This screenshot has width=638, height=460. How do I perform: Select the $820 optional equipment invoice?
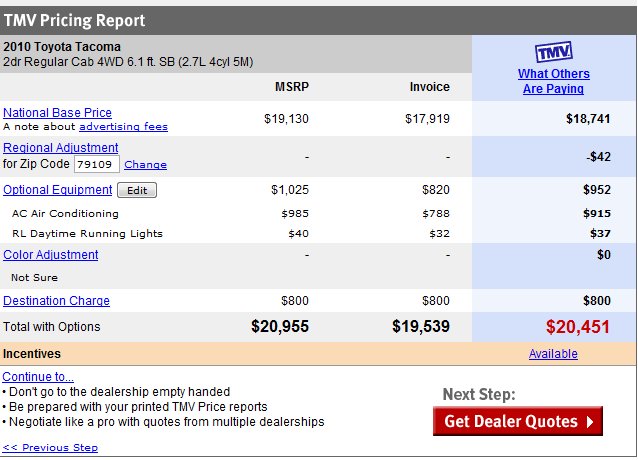pyautogui.click(x=436, y=190)
